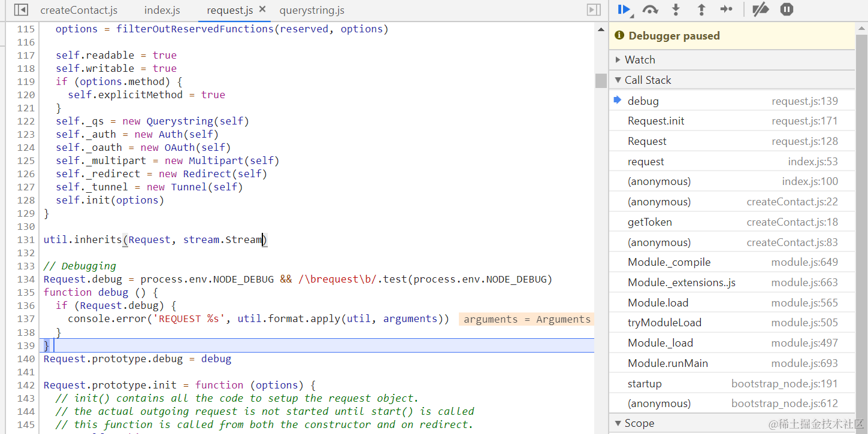
Task: Click the 'self.readable = true' line
Action: 116,55
